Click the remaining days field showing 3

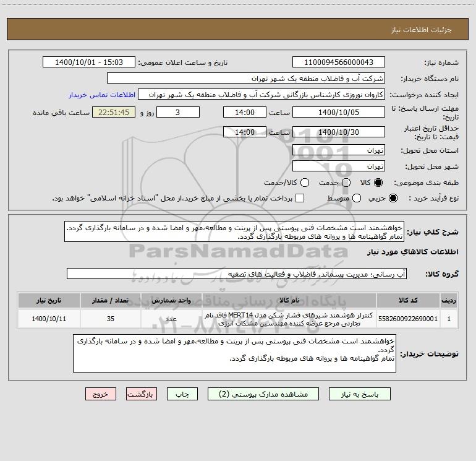click(x=178, y=112)
